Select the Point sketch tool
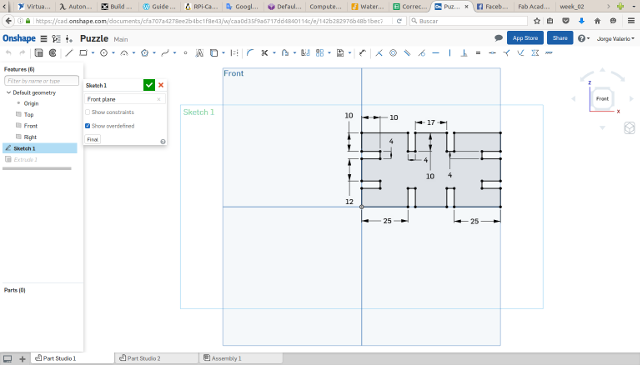Screen dimensions: 640x365 185,53
